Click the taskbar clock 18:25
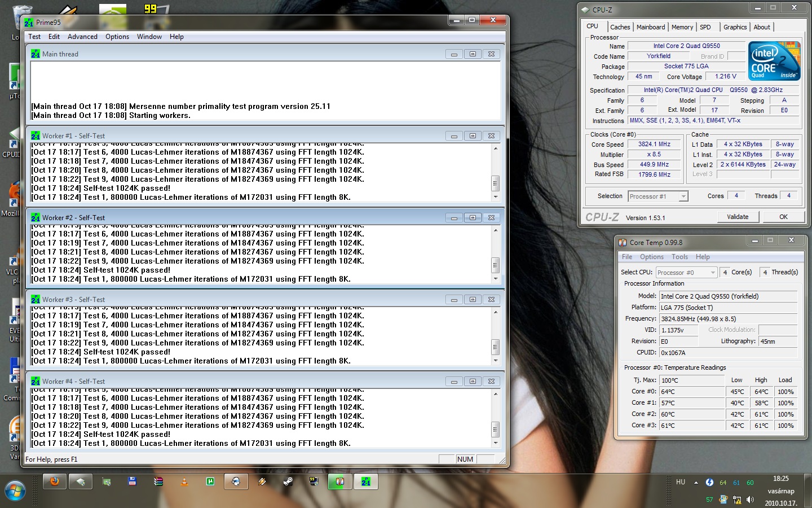The image size is (812, 508). point(781,479)
